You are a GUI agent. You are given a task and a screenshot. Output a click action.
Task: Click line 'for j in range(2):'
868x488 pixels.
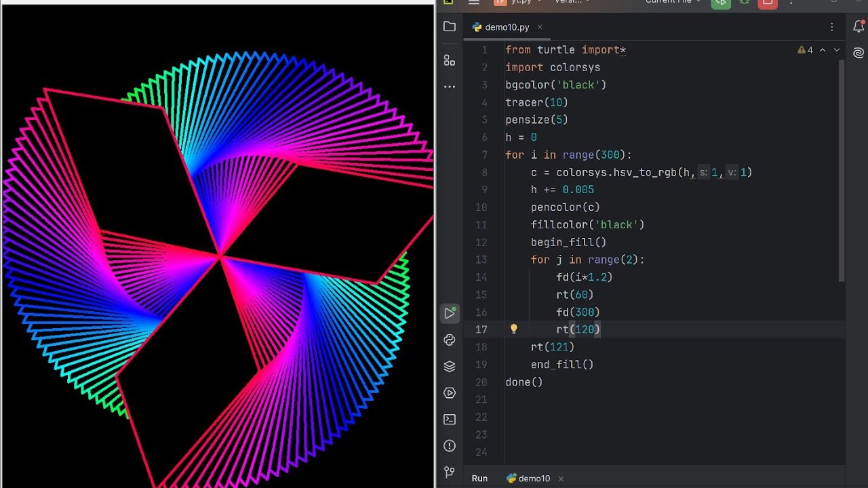tap(587, 260)
